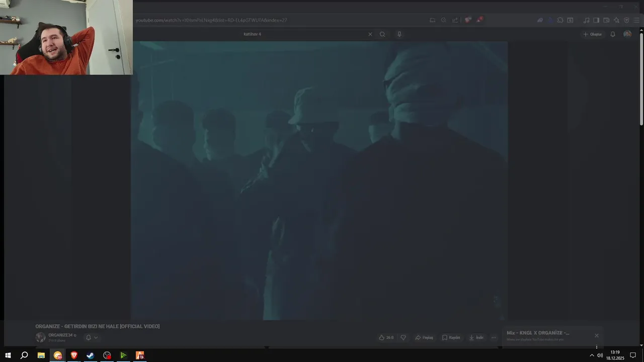This screenshot has height=362, width=644.
Task: Open the Brave Rewards triangle icon
Action: [x=479, y=20]
